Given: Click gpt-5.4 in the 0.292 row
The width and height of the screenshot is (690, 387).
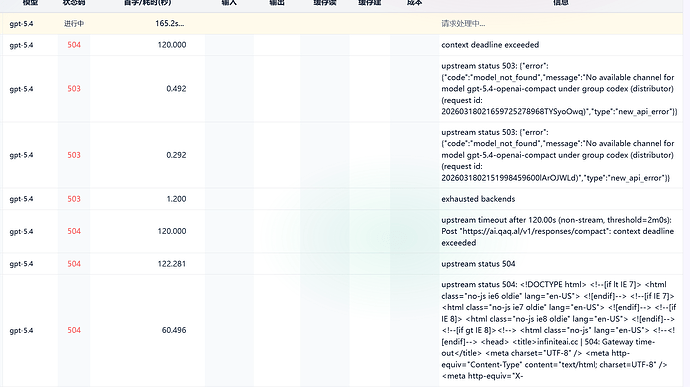Looking at the screenshot, I should point(21,155).
